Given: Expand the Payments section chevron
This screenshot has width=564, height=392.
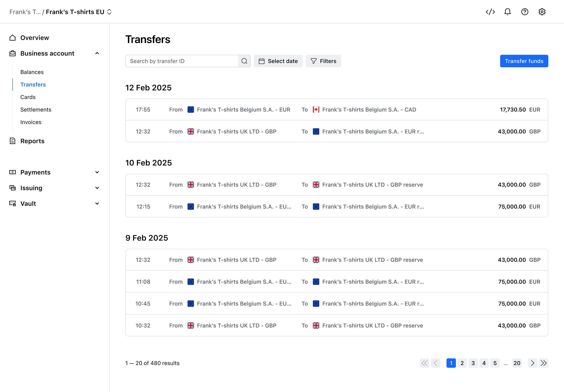Looking at the screenshot, I should 97,172.
